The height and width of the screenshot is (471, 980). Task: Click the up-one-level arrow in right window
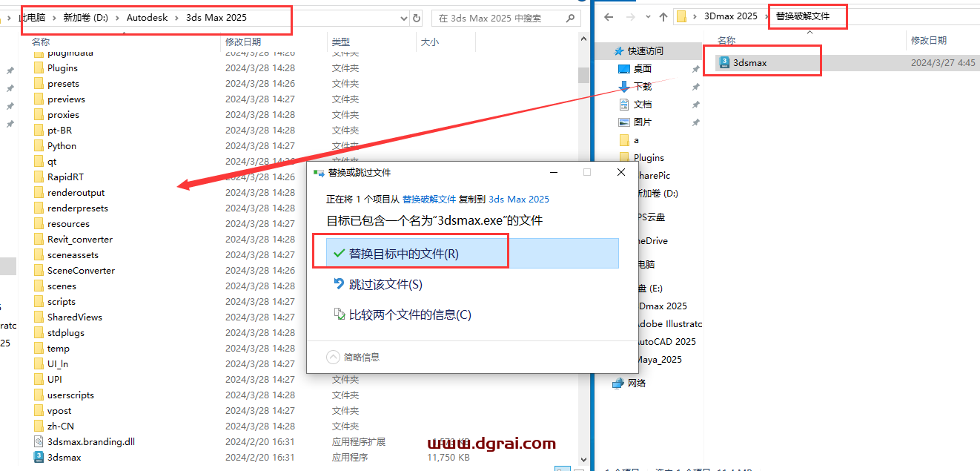point(662,16)
